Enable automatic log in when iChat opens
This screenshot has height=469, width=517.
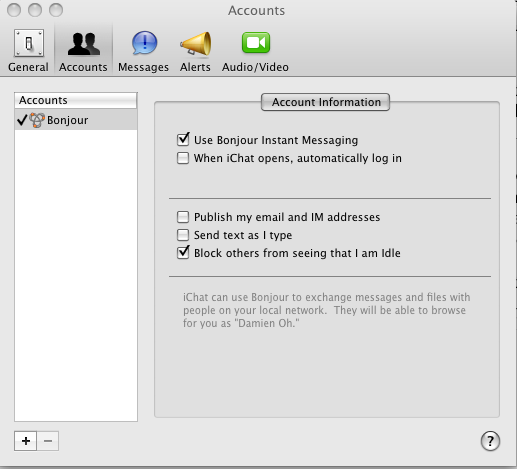183,158
